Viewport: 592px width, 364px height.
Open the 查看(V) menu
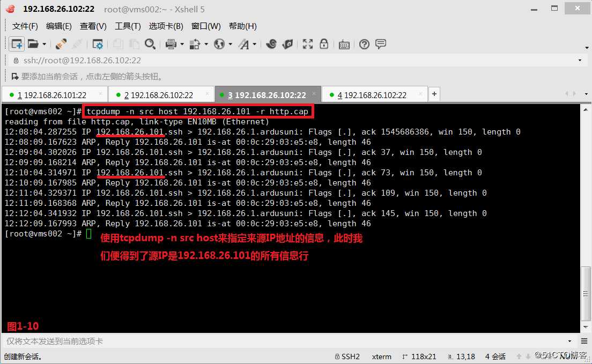93,26
